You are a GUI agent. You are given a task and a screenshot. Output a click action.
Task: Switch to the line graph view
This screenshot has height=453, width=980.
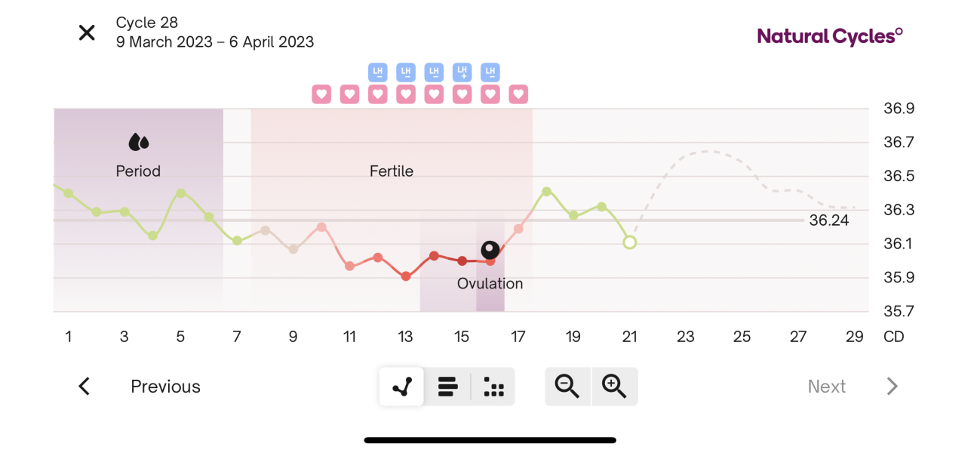402,387
